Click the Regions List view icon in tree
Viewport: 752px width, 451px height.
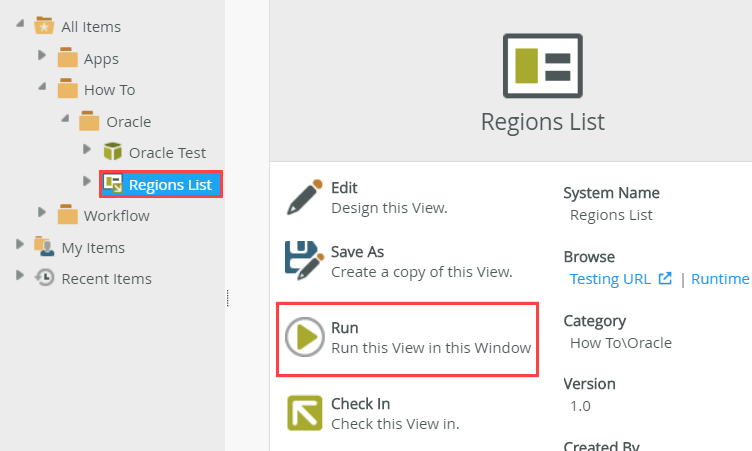pyautogui.click(x=113, y=184)
